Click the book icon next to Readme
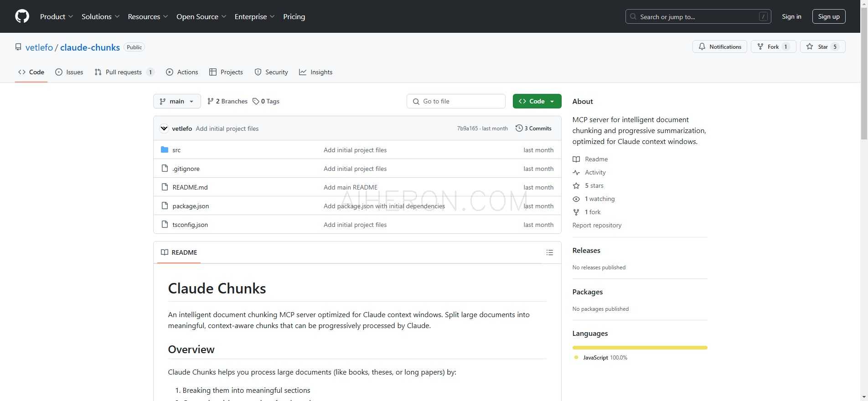The width and height of the screenshot is (868, 401). coord(576,159)
